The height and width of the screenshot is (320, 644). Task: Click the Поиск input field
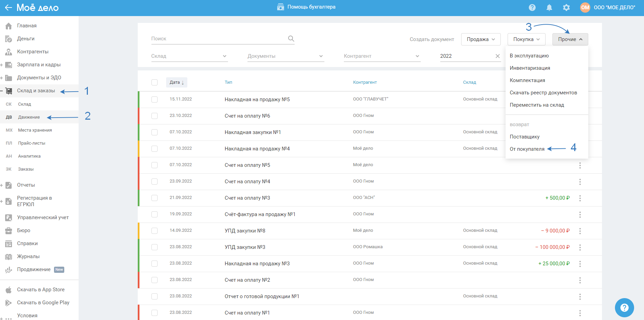click(219, 39)
